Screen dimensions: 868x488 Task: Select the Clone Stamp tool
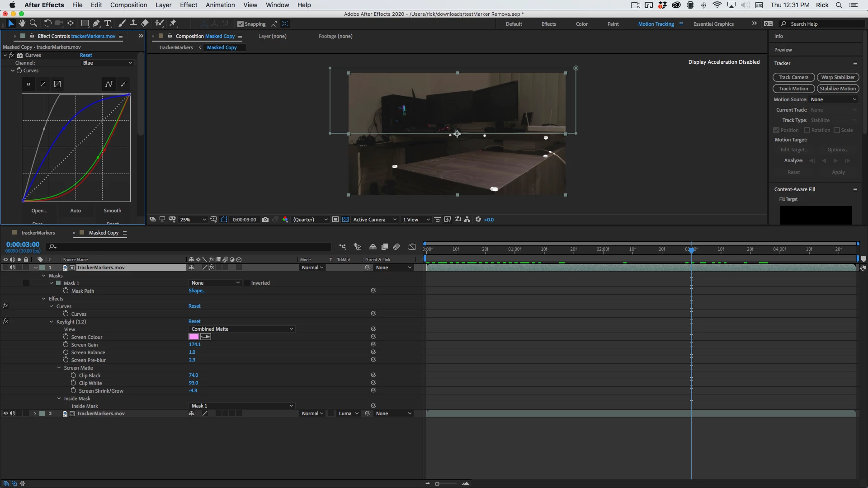tap(133, 23)
